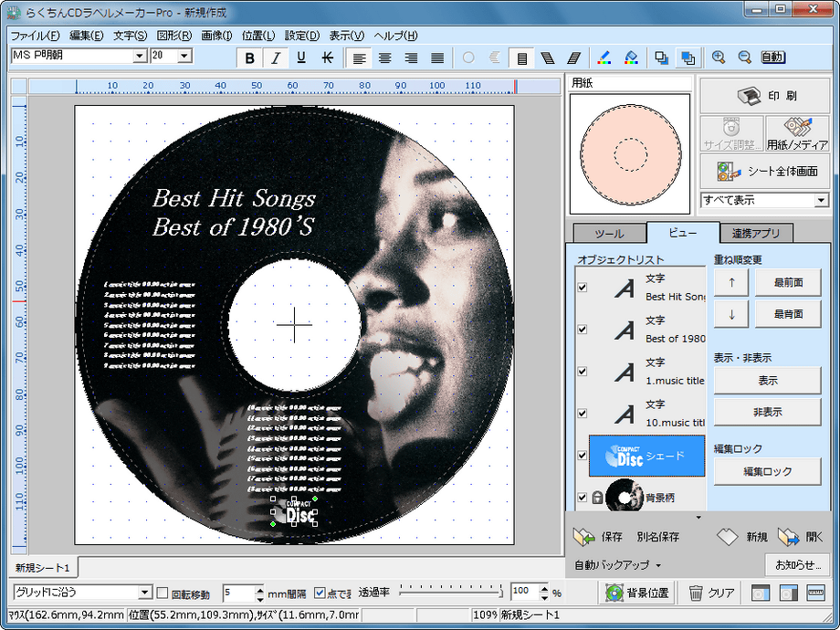Bring object forward icon in toolbar
This screenshot has height=630, width=840.
[x=688, y=58]
